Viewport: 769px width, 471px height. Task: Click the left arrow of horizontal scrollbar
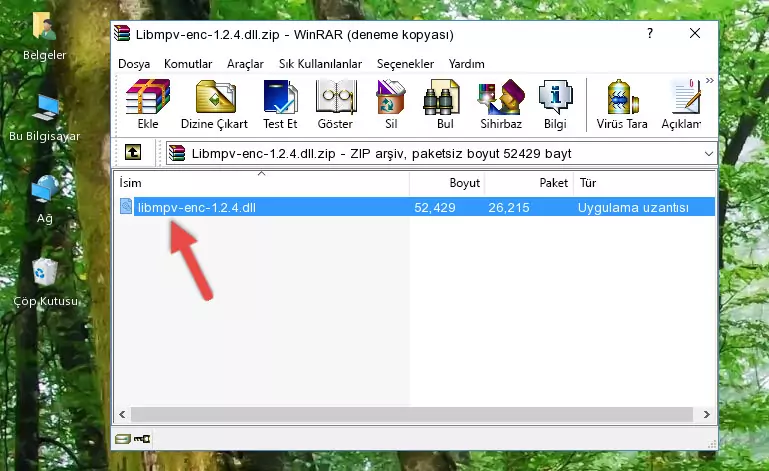pos(122,415)
